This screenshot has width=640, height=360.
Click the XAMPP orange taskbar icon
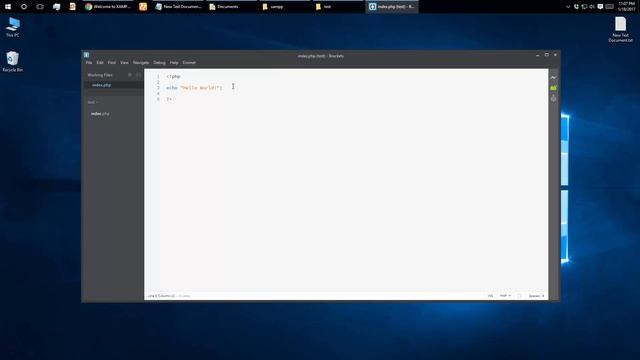pyautogui.click(x=143, y=7)
